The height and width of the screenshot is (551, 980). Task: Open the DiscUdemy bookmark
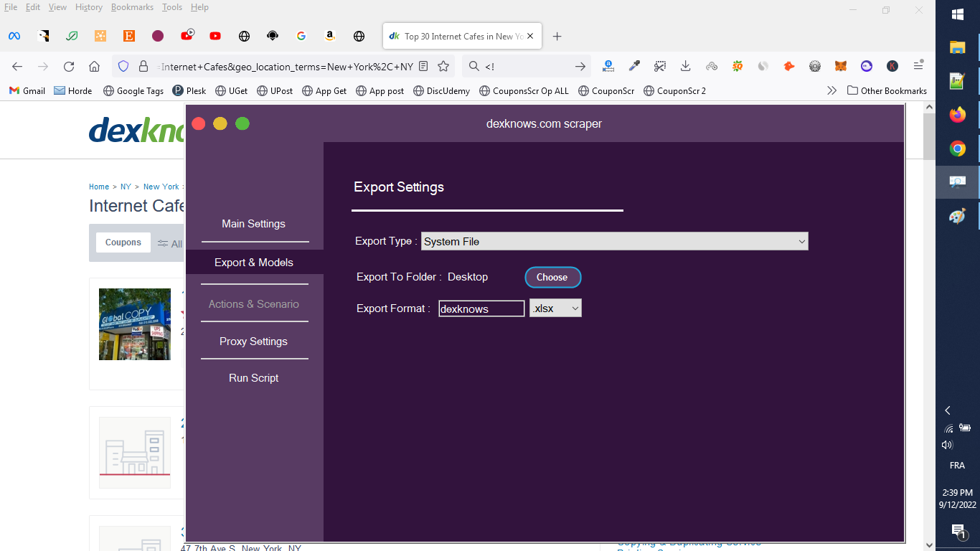[x=440, y=91]
